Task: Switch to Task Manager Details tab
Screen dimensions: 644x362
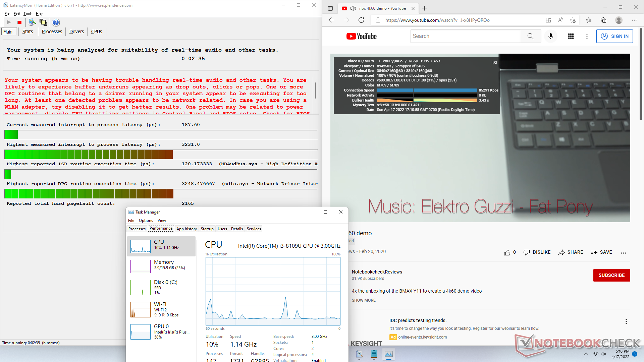Action: tap(237, 229)
